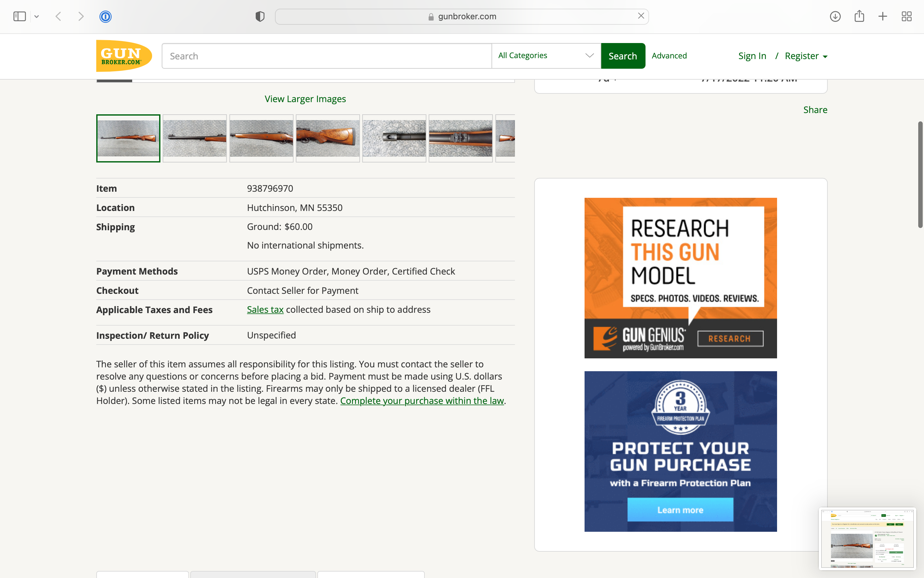Viewport: 924px width, 578px height.
Task: Open the Advanced search link
Action: click(669, 56)
